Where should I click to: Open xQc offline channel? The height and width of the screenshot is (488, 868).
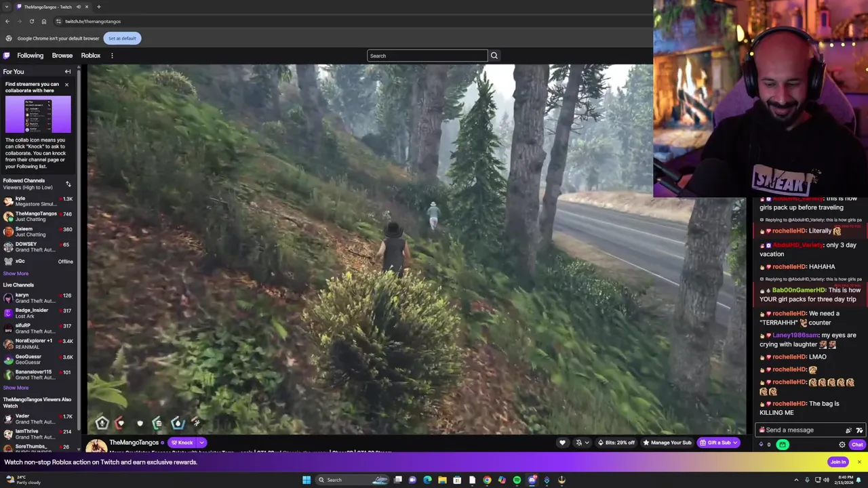point(37,261)
